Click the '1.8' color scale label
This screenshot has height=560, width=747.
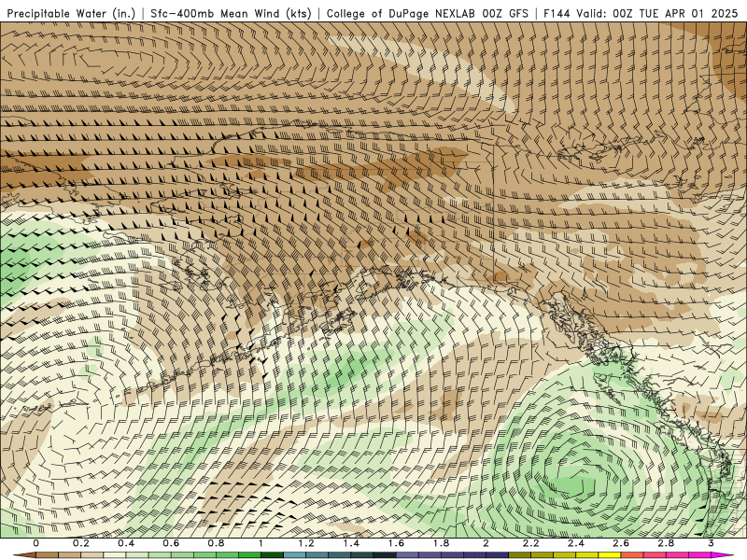pos(441,543)
